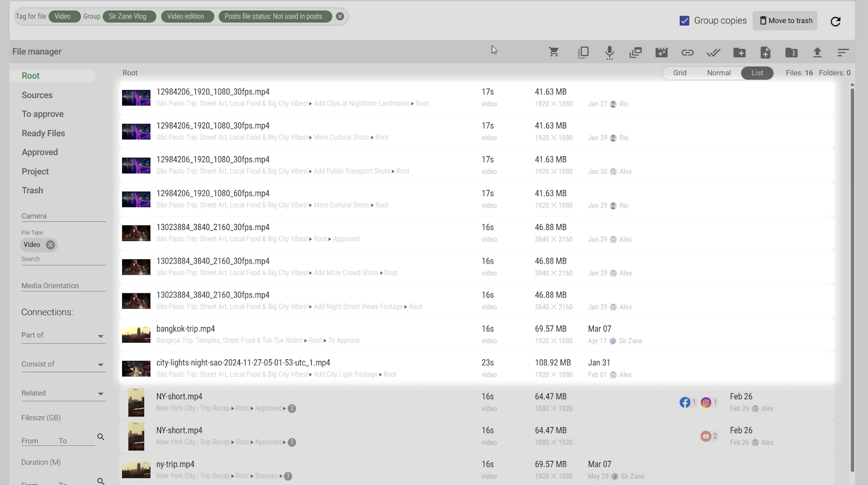
Task: Add a new file with file-plus icon
Action: coord(765,52)
